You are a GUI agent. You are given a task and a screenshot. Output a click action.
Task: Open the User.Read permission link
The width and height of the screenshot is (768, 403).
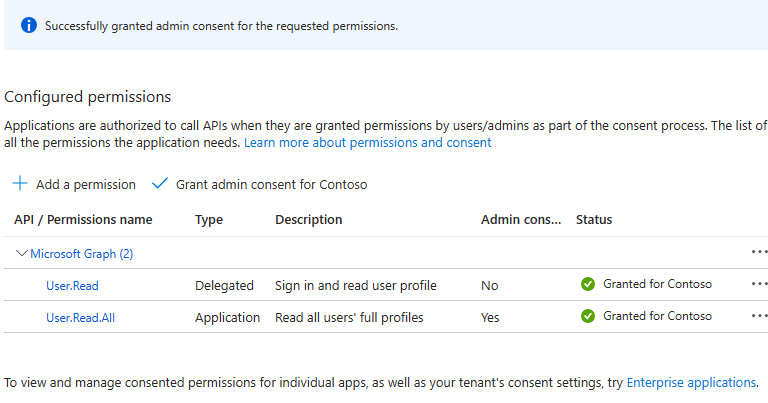point(72,285)
